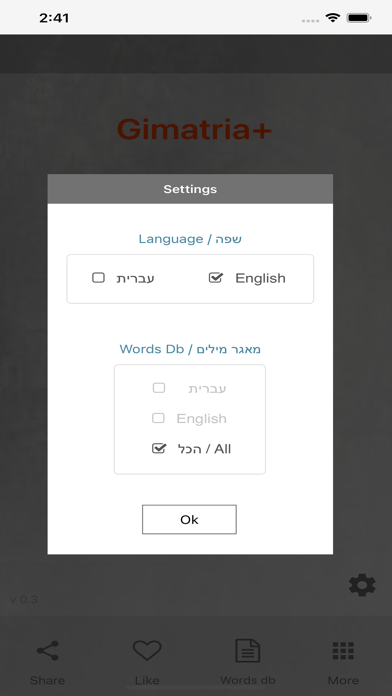The width and height of the screenshot is (392, 696).
Task: Toggle the הכל / All checkbox
Action: point(159,448)
